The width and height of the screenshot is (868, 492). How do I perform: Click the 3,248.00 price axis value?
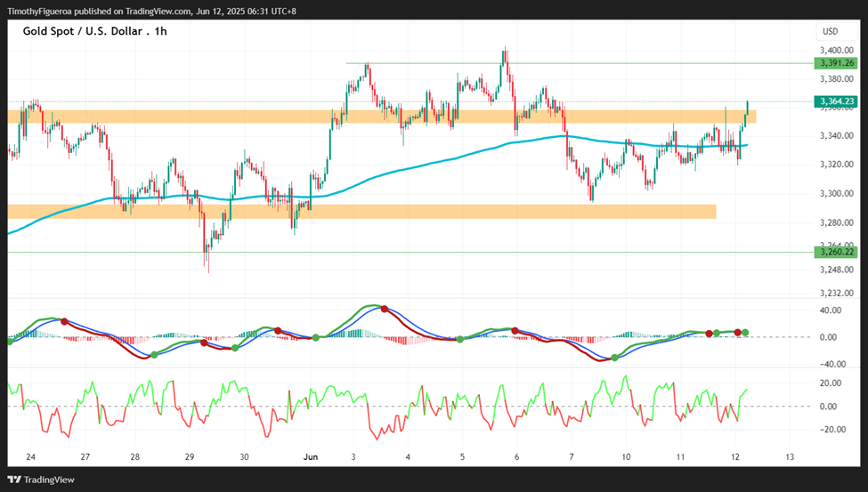[x=837, y=270]
